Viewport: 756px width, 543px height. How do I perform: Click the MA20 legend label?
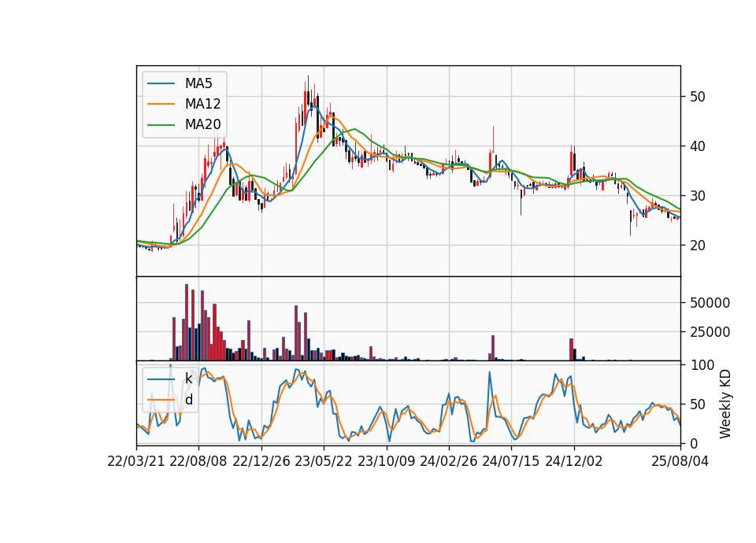click(x=202, y=124)
